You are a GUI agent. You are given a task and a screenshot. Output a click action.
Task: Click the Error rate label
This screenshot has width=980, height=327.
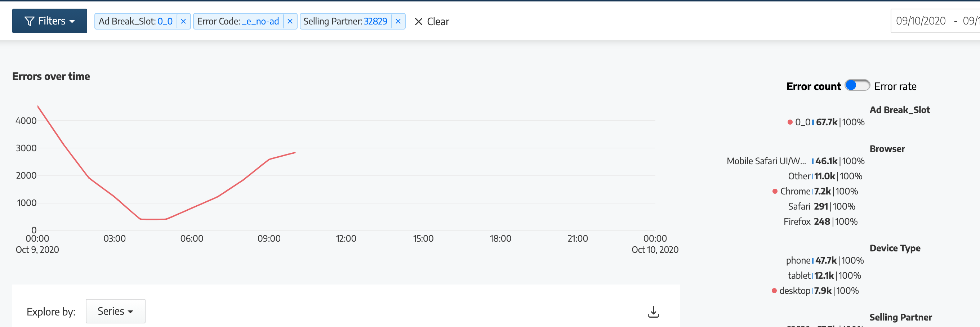point(895,86)
